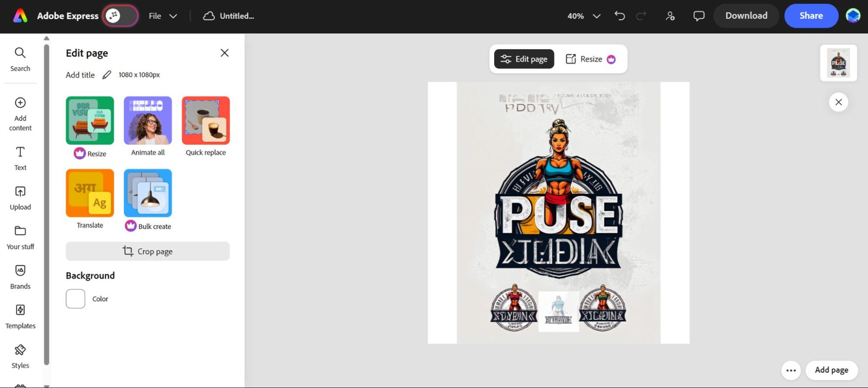868x388 pixels.
Task: Open the three-dots more options menu
Action: click(x=791, y=370)
